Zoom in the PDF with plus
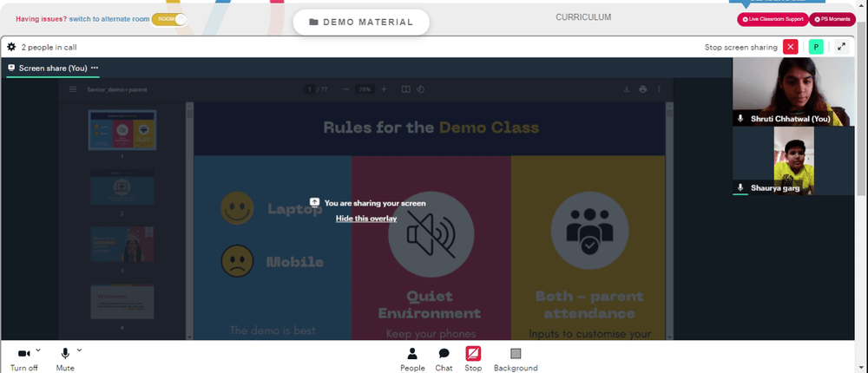Screen dimensions: 868x373 click(384, 89)
